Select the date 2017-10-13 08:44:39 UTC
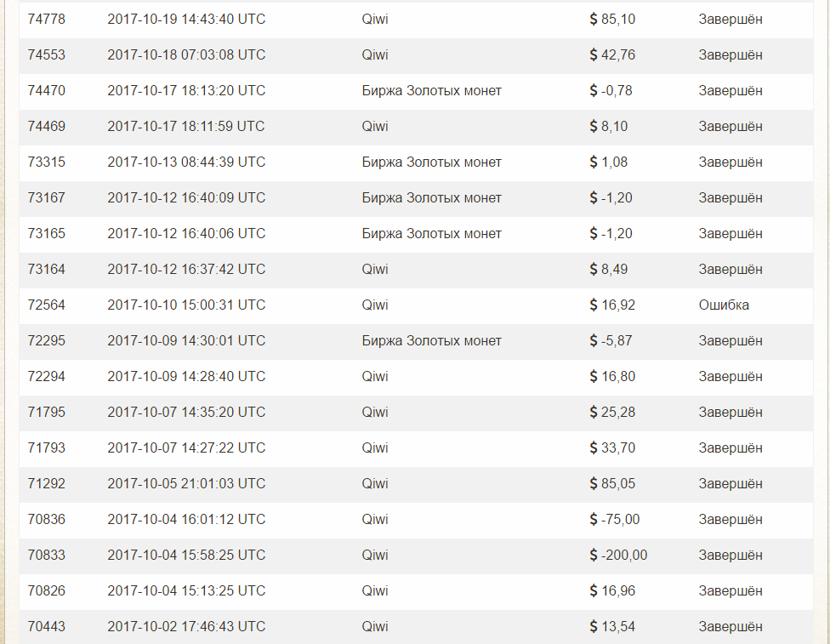Image resolution: width=830 pixels, height=644 pixels. click(186, 162)
